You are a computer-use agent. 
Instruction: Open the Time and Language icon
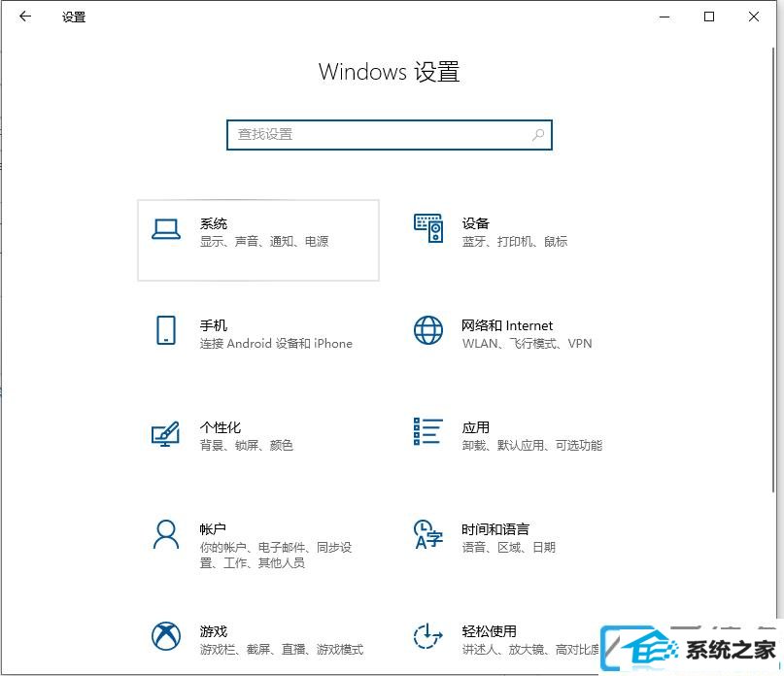point(428,534)
